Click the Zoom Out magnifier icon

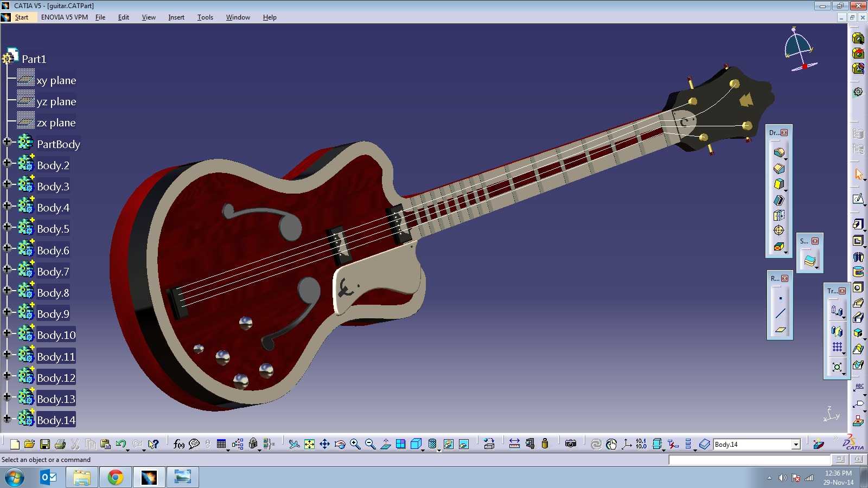pos(370,444)
